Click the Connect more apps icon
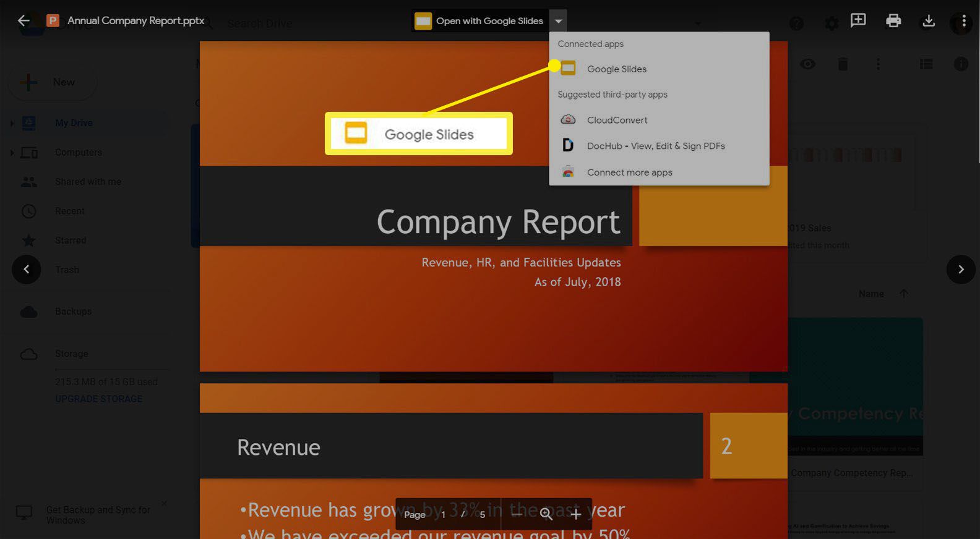The image size is (980, 539). (x=568, y=172)
